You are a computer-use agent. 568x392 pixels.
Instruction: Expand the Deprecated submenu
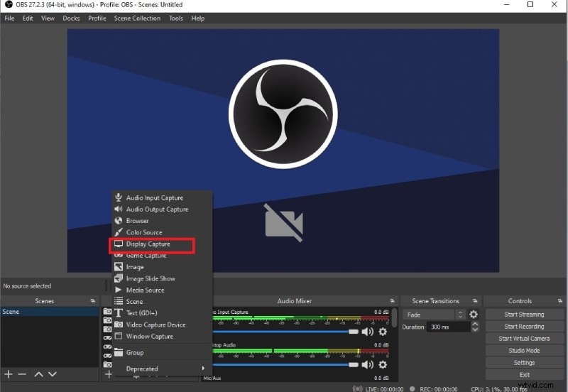pyautogui.click(x=162, y=369)
